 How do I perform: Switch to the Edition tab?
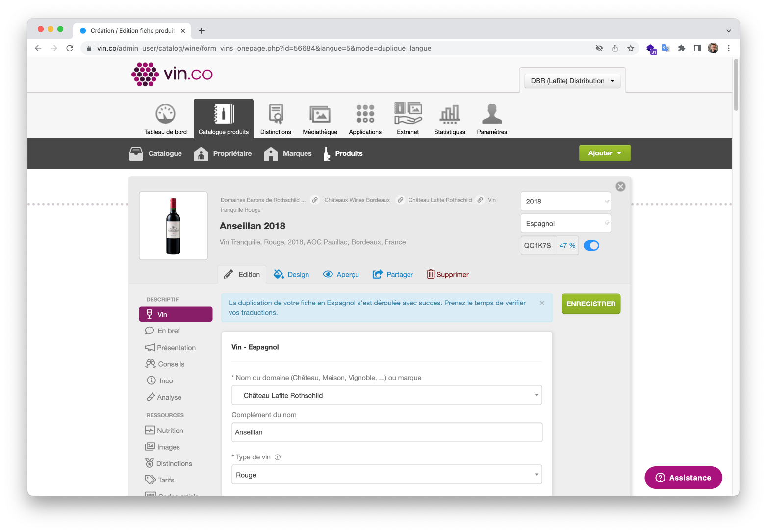tap(242, 275)
